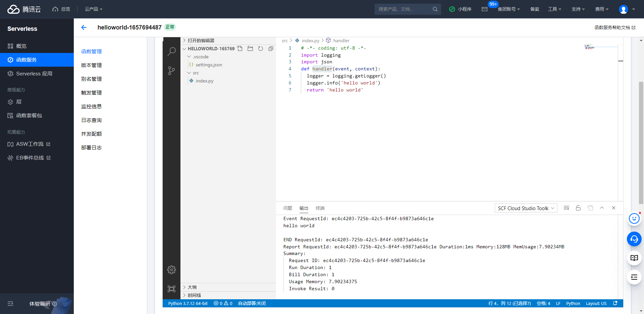
Task: Select 函数管理 in the function menu
Action: [92, 51]
